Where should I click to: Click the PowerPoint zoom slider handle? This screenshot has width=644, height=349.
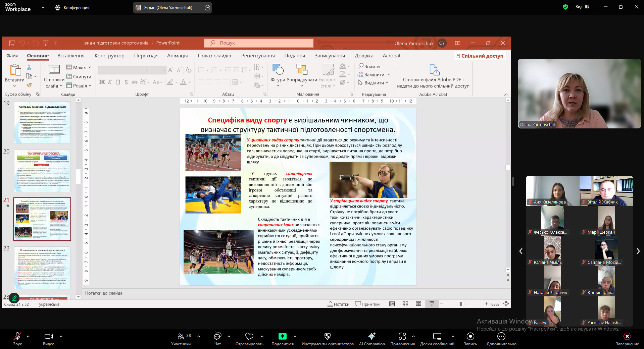(x=461, y=304)
